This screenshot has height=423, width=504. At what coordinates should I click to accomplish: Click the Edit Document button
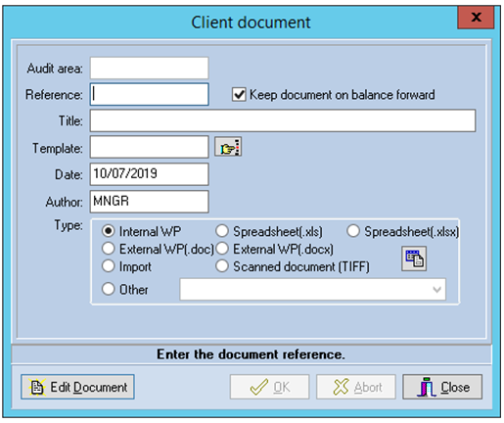tap(77, 387)
